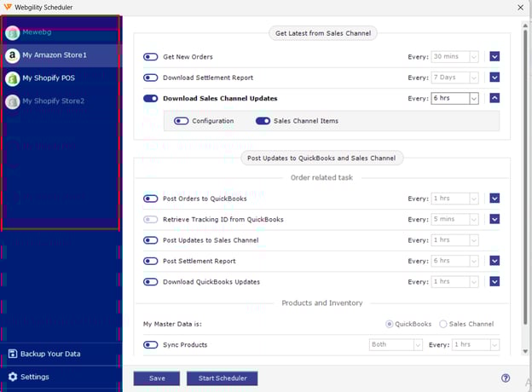Toggle the Configuration switch
Image resolution: width=532 pixels, height=392 pixels.
[x=182, y=121]
